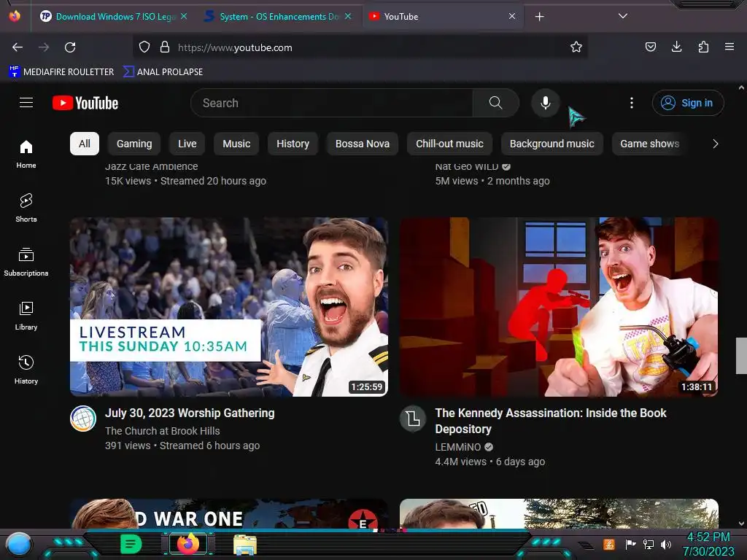Click the YouTube logo
The image size is (747, 560).
pos(85,103)
